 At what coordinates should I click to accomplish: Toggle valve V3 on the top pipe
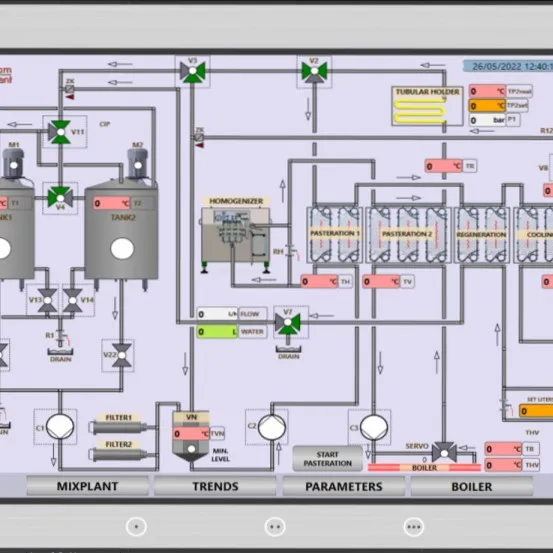click(x=193, y=71)
